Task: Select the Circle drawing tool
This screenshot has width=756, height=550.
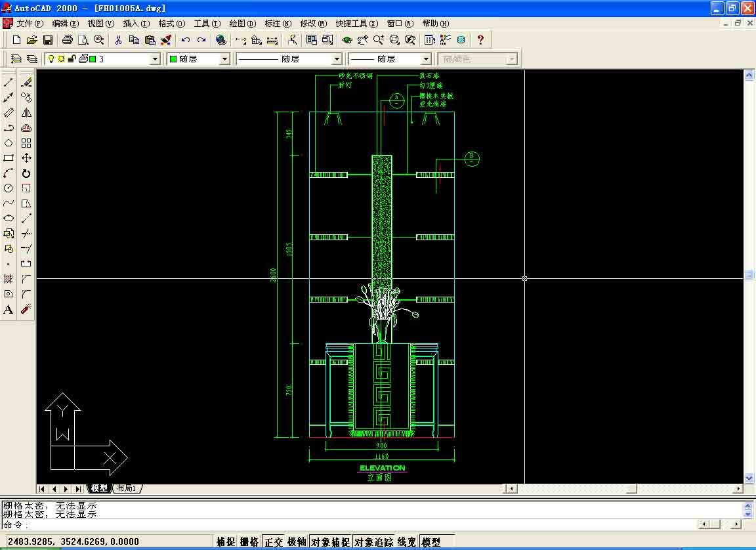Action: pyautogui.click(x=9, y=188)
